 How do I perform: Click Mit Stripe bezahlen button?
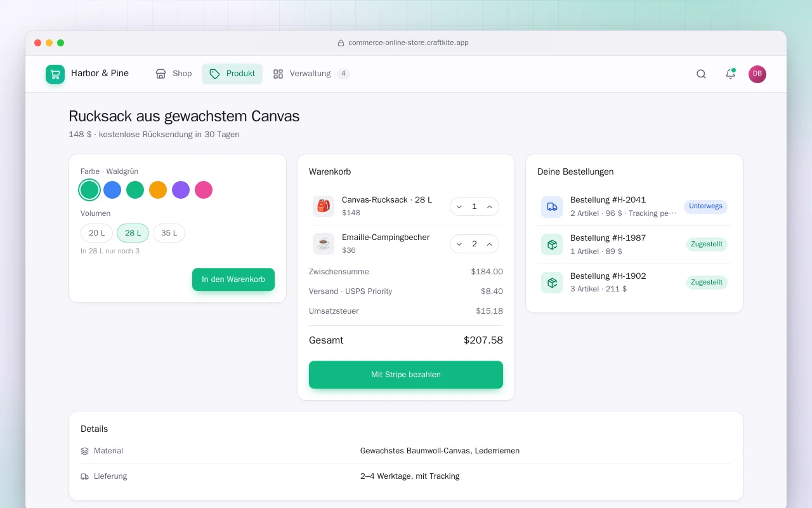pos(406,375)
